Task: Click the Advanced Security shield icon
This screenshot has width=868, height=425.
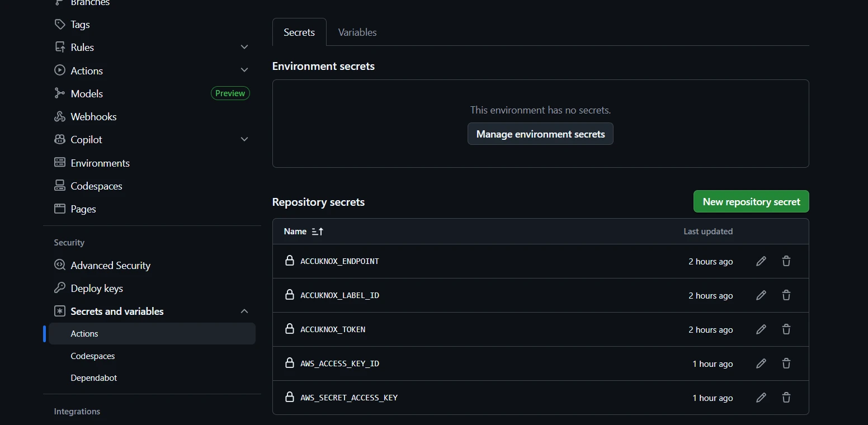Action: (x=59, y=265)
